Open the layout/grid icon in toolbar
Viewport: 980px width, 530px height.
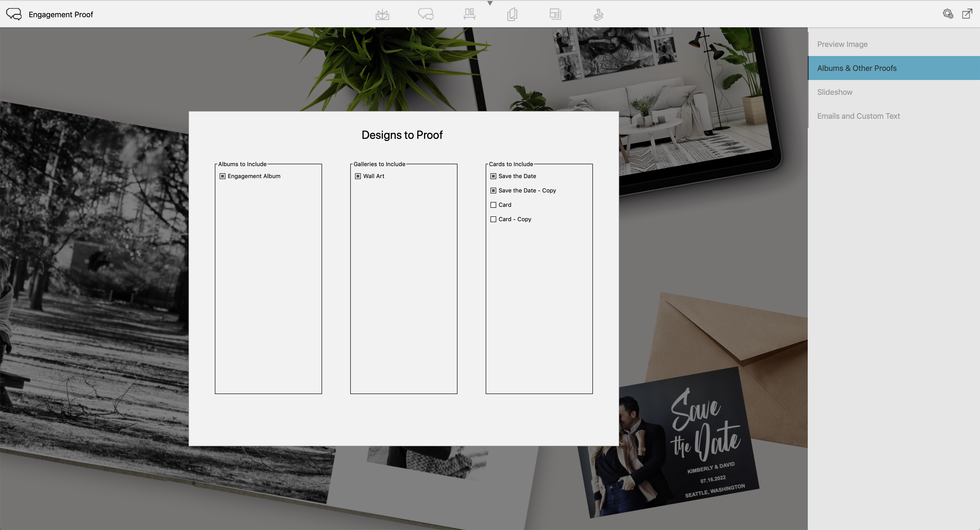tap(555, 14)
